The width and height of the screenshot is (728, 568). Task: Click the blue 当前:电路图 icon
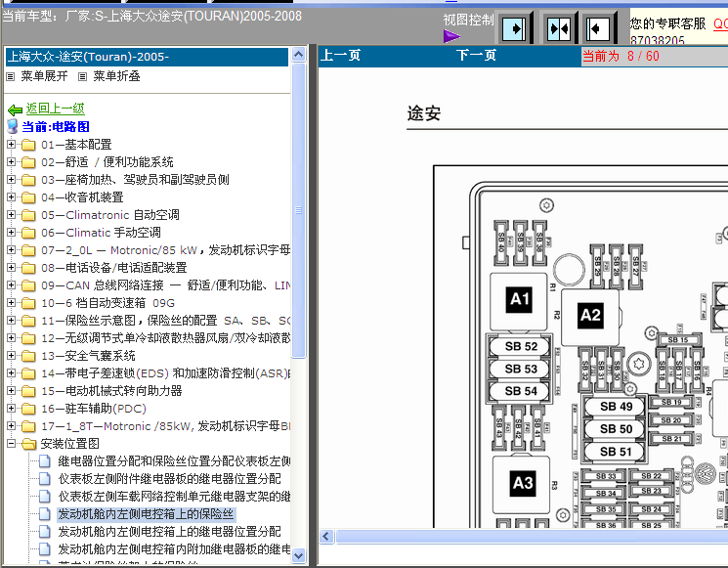[13, 126]
